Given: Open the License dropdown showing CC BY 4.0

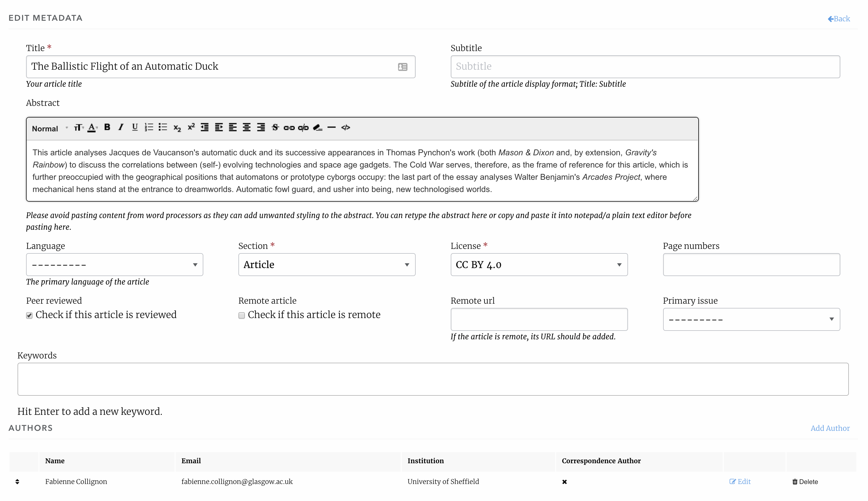Looking at the screenshot, I should click(539, 265).
